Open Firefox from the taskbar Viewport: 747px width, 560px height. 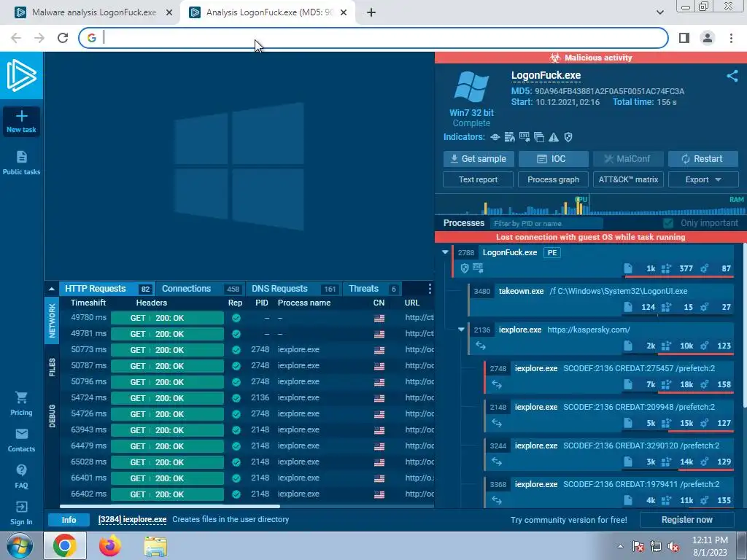point(109,545)
